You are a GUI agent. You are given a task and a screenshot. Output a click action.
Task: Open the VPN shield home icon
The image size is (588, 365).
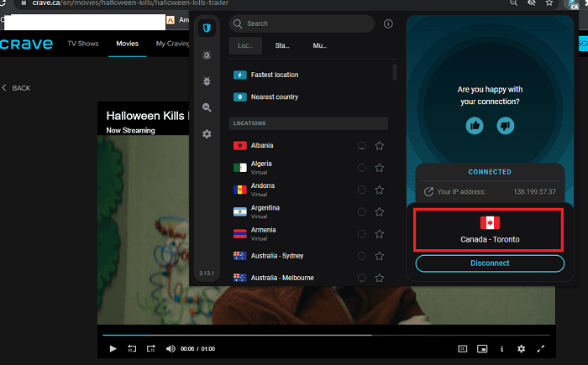point(207,28)
